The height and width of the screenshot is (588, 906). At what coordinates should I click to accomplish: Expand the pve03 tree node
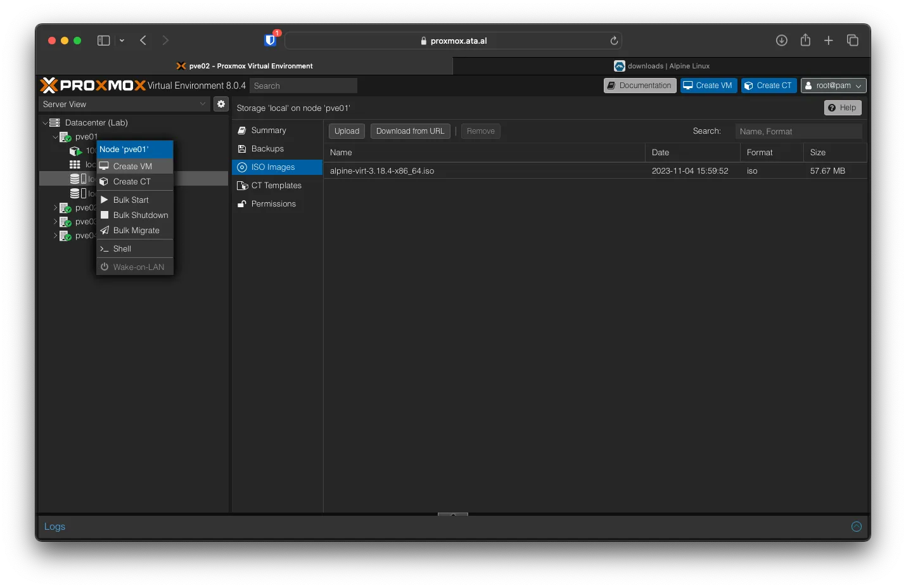pos(55,222)
